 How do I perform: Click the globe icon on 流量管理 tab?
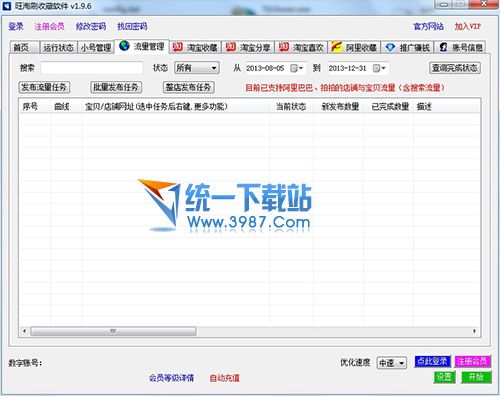tap(124, 46)
